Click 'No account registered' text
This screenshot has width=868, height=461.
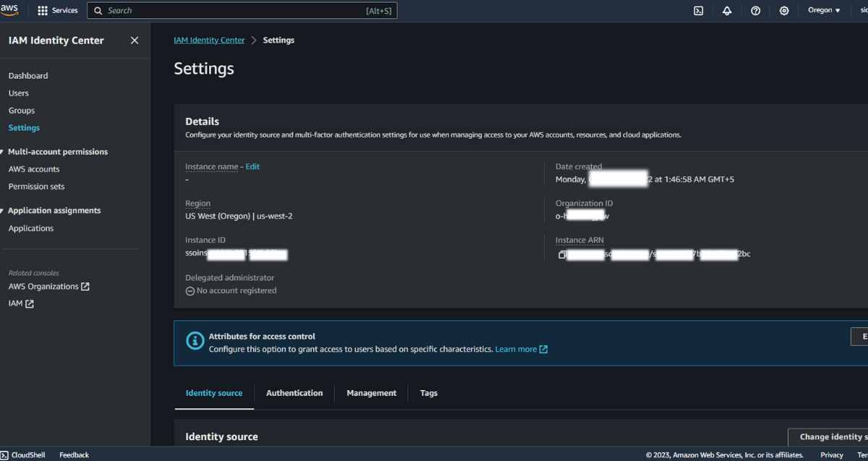237,290
